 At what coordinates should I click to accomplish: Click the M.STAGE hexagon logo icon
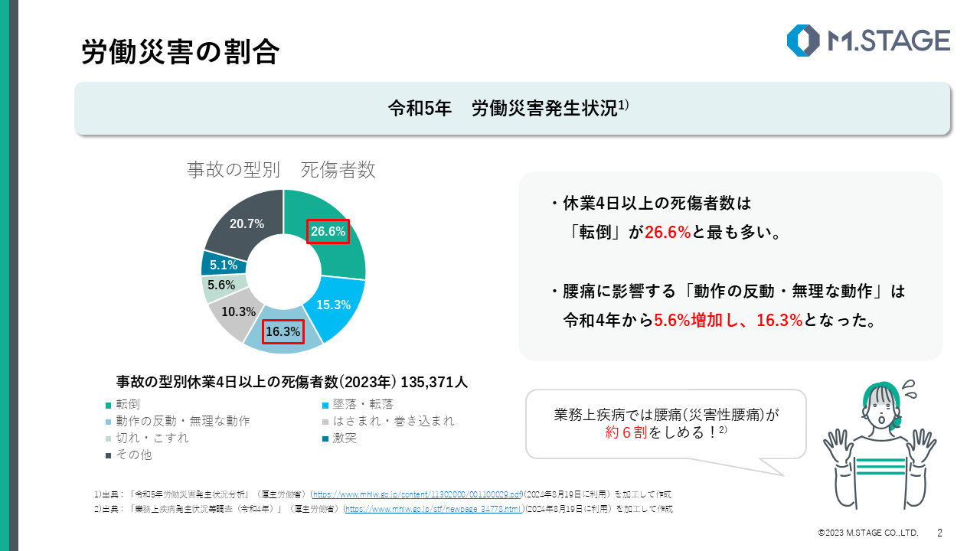[x=803, y=41]
